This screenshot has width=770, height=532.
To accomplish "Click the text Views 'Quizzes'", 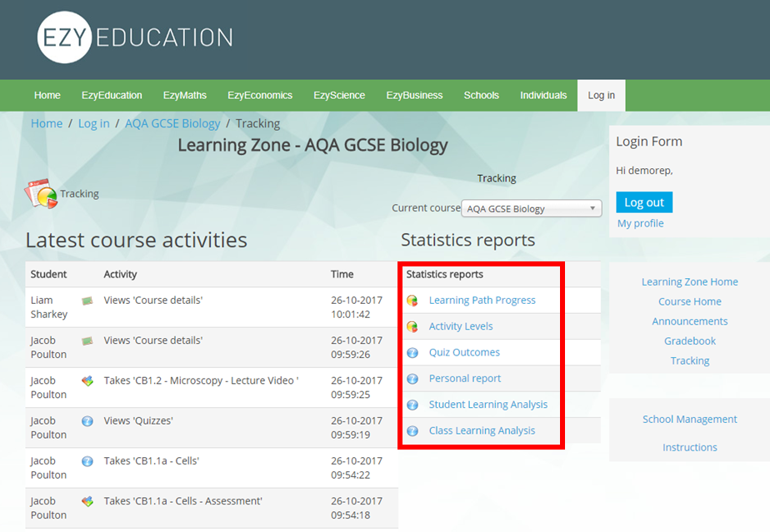I will click(x=138, y=420).
